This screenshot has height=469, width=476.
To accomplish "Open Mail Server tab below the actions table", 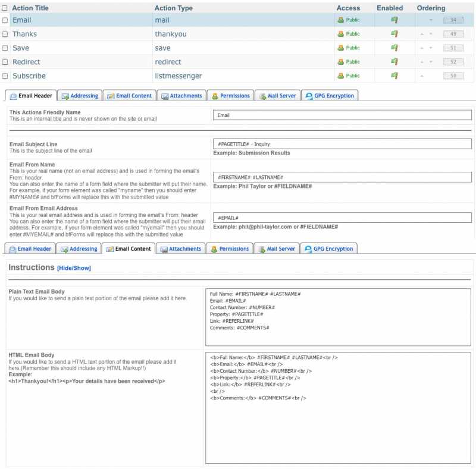I will (278, 96).
